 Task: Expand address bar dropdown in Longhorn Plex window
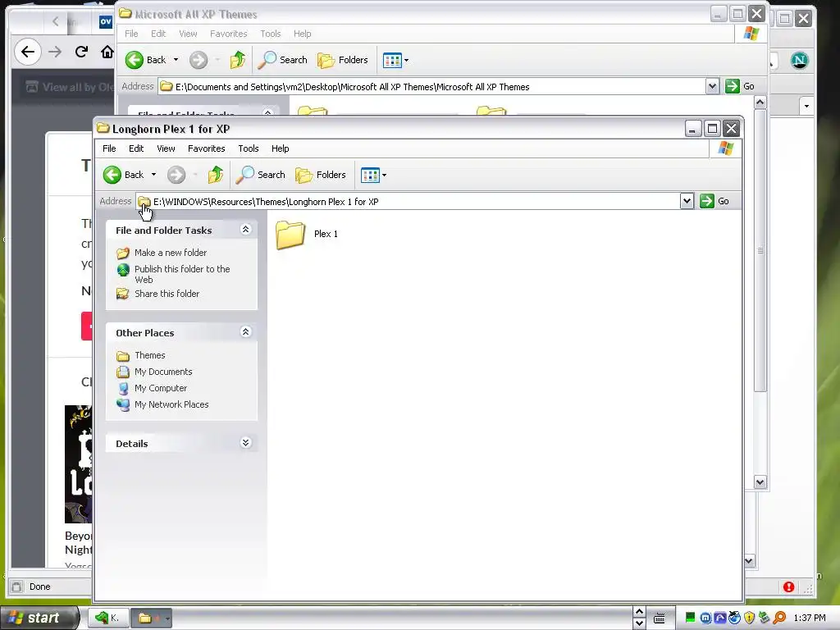[687, 202]
